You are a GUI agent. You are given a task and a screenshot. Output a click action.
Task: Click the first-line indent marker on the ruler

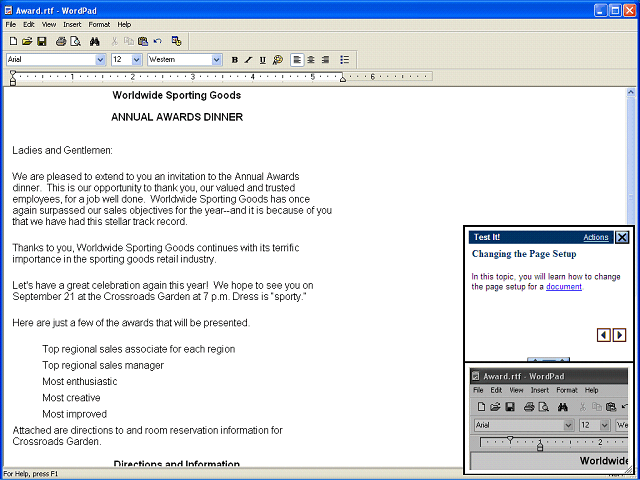click(13, 74)
